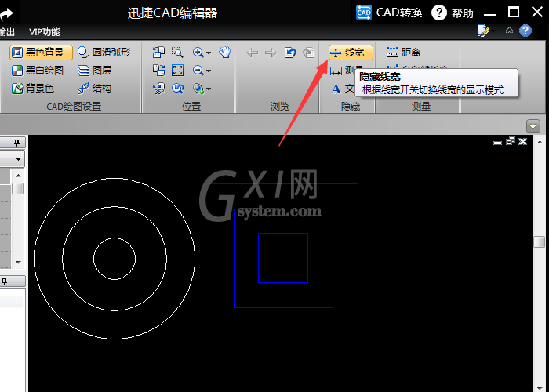Click the rotate by 35° angle icon
Screen dimensions: 549x392
(x=158, y=88)
